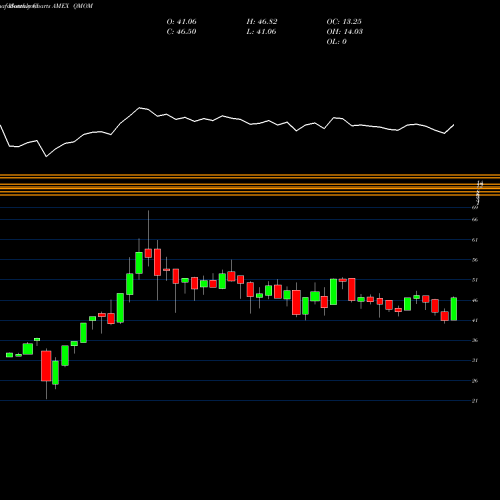Click the open value O: 41.06
Viewport: 500px width, 500px height.
(x=181, y=22)
